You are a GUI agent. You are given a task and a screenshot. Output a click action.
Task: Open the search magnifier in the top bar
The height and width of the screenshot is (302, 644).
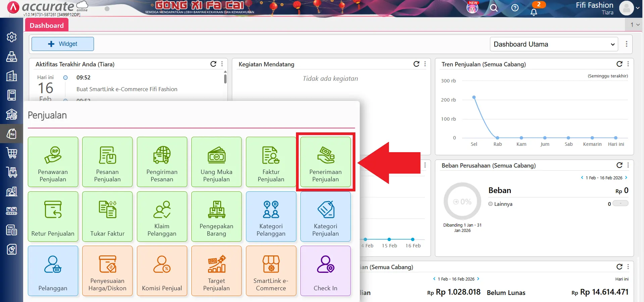point(493,8)
